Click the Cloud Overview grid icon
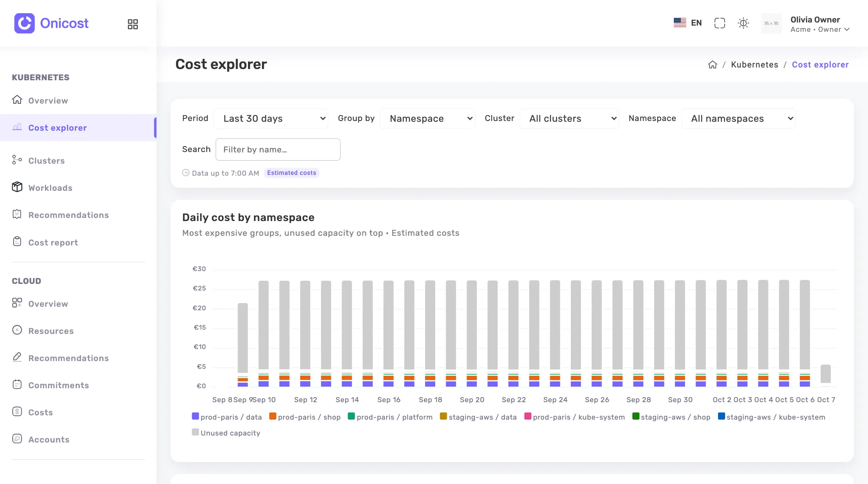The width and height of the screenshot is (868, 484). [x=17, y=303]
